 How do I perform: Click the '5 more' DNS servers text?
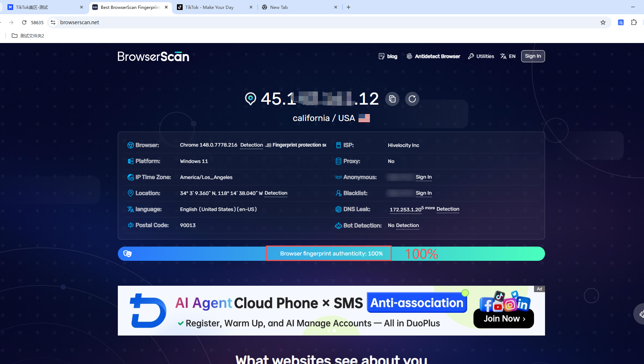tap(428, 208)
